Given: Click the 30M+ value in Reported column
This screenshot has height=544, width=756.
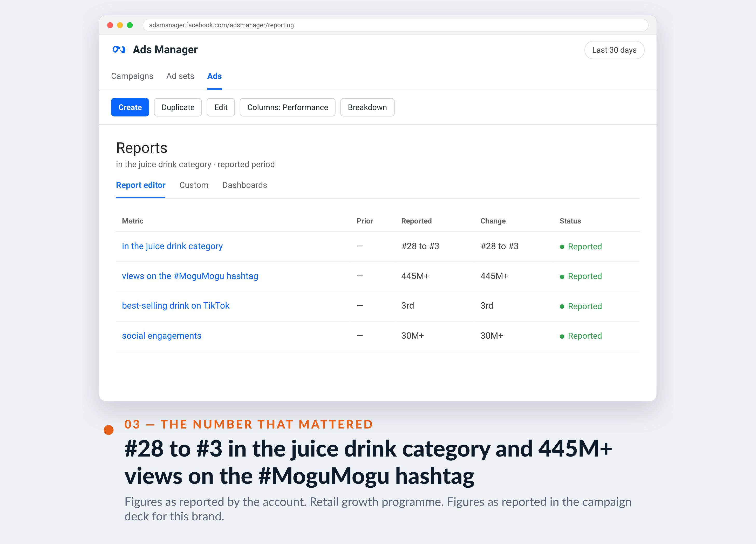Looking at the screenshot, I should 412,336.
